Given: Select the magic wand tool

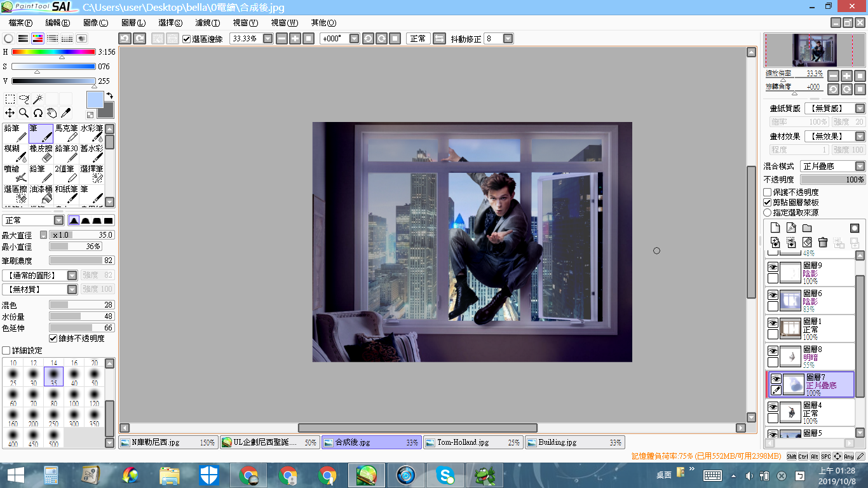Looking at the screenshot, I should [x=37, y=99].
